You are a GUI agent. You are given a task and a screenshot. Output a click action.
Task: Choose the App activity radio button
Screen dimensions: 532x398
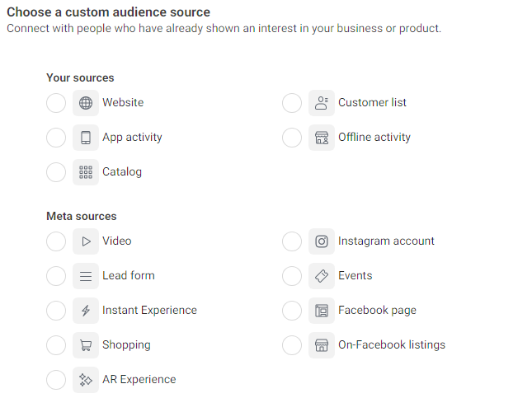point(56,138)
